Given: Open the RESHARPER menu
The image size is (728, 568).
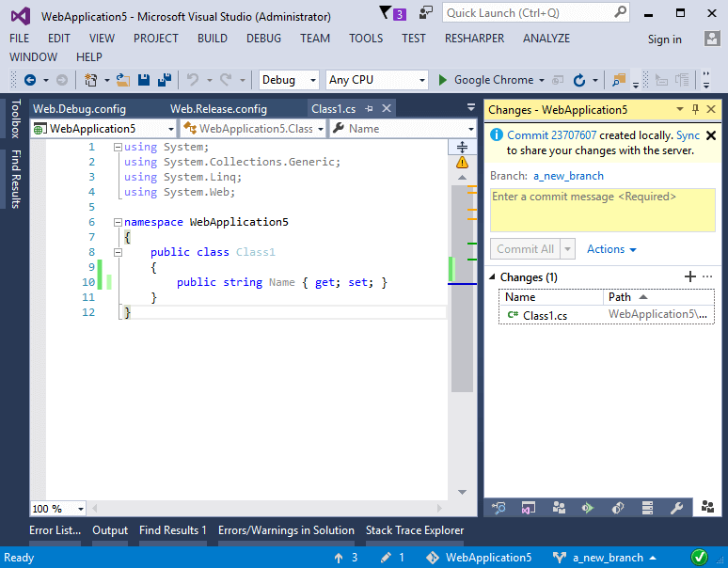Looking at the screenshot, I should (x=474, y=38).
